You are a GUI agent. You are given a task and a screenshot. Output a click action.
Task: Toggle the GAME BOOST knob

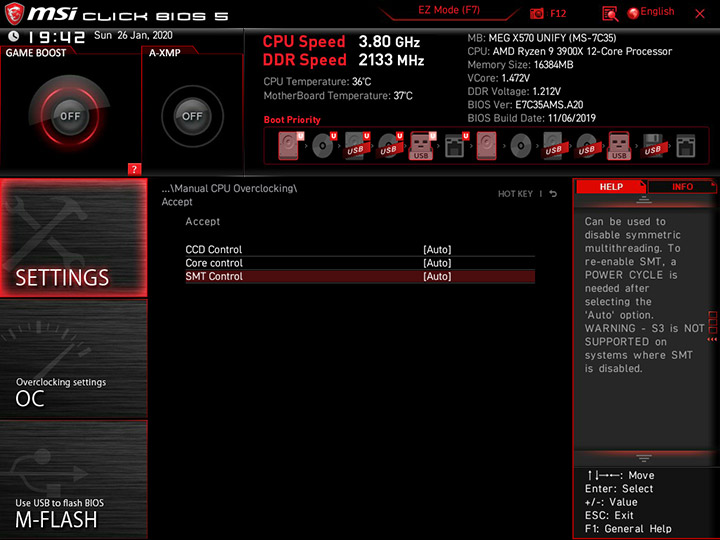(70, 116)
